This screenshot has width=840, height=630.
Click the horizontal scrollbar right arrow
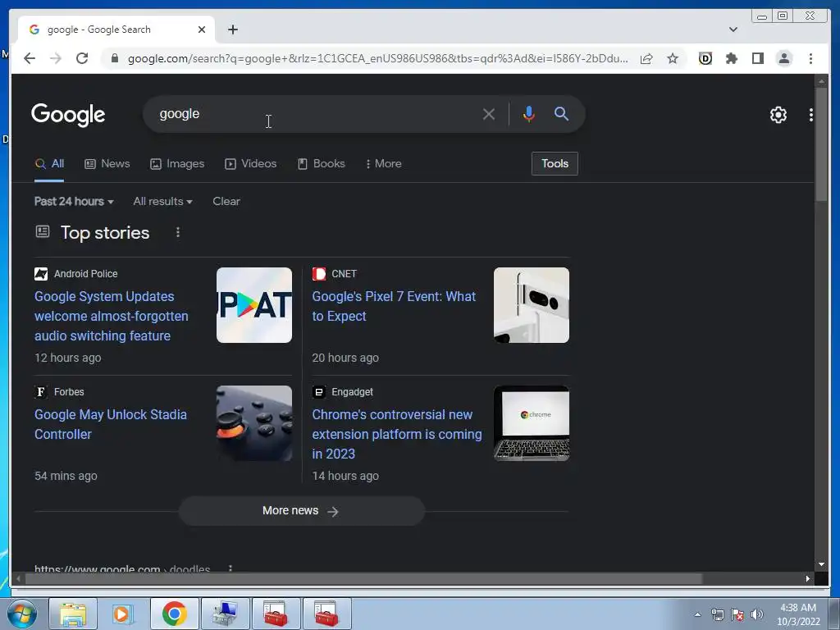pyautogui.click(x=807, y=578)
